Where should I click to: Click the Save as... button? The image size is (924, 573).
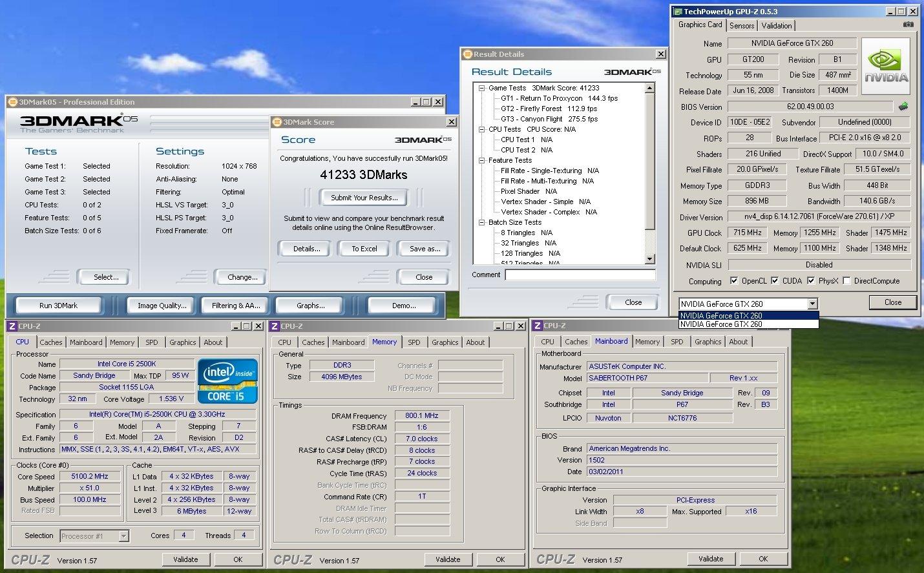[425, 249]
